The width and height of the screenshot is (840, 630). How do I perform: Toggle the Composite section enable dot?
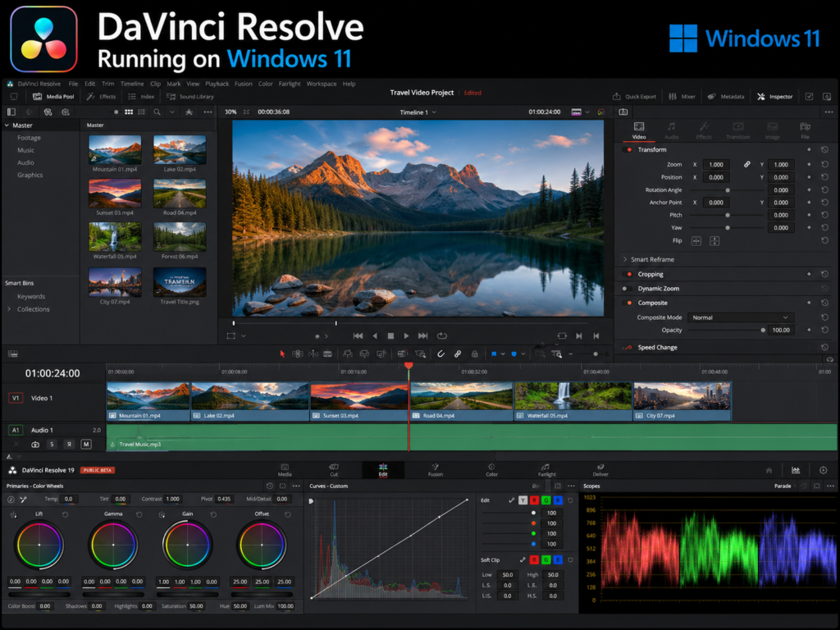tap(629, 304)
